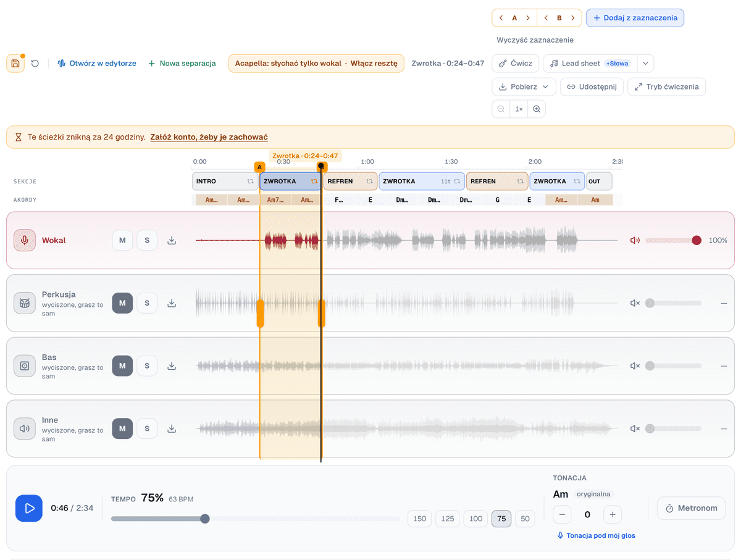Image resolution: width=741 pixels, height=560 pixels.
Task: Click Dodaj z zaznaczenia button
Action: [635, 18]
